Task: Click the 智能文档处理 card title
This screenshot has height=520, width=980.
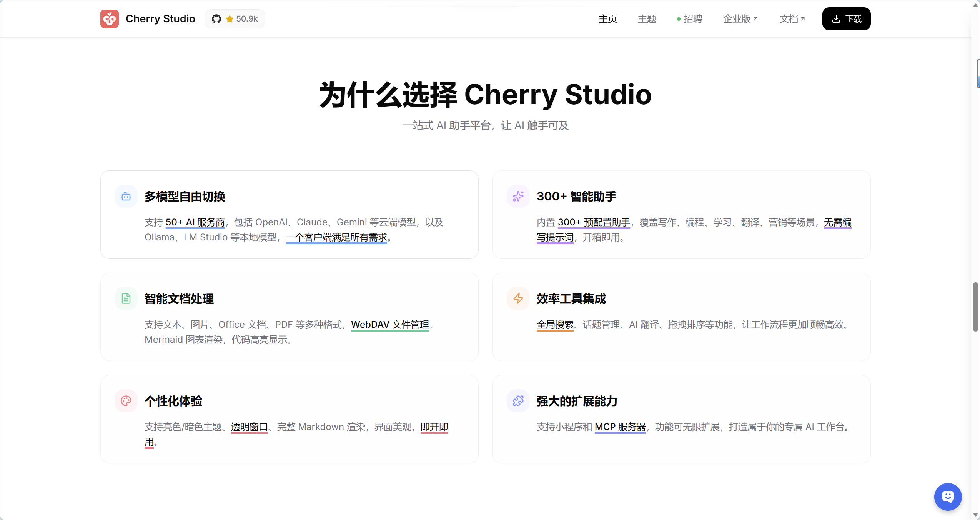Action: [x=179, y=299]
